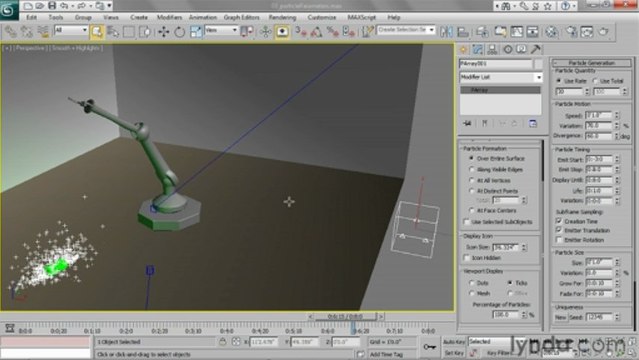Toggle Creation Time checkbox
Screen dimensions: 639x360
(x=559, y=221)
